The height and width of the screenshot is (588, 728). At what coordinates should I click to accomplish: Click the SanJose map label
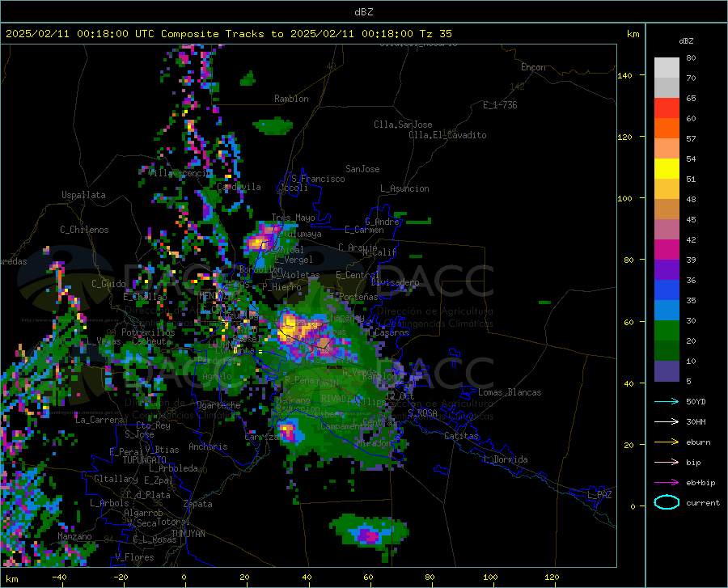[362, 169]
